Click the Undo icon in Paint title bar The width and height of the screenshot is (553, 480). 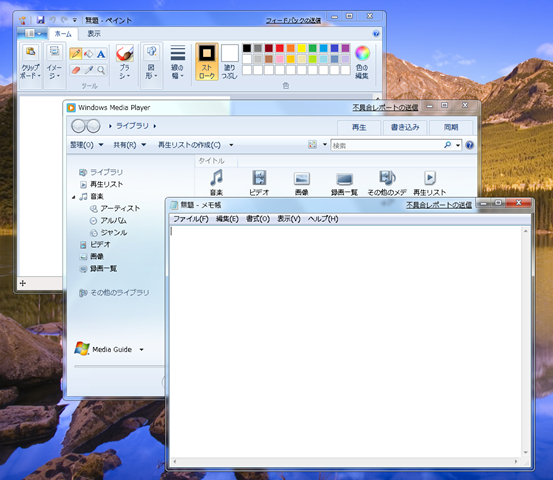[x=53, y=20]
